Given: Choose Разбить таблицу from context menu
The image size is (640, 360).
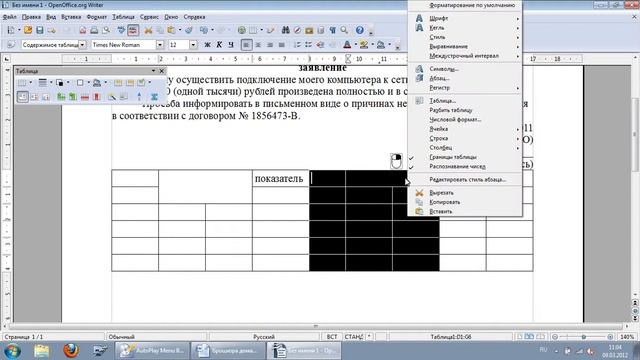Looking at the screenshot, I should [x=465, y=110].
